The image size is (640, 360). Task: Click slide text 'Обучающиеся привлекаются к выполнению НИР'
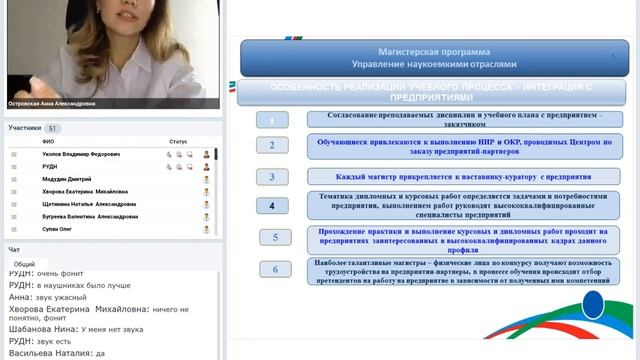pos(465,146)
